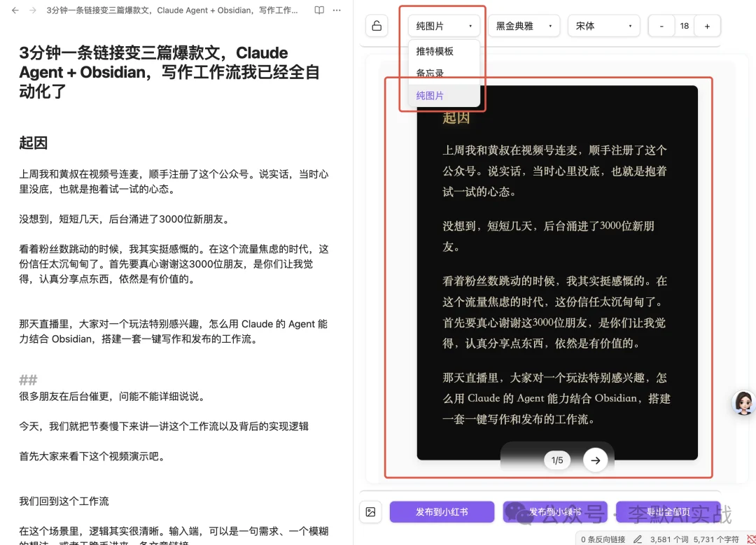Screen dimensions: 756x545
Task: Open the more options ellipsis menu
Action: tap(337, 10)
